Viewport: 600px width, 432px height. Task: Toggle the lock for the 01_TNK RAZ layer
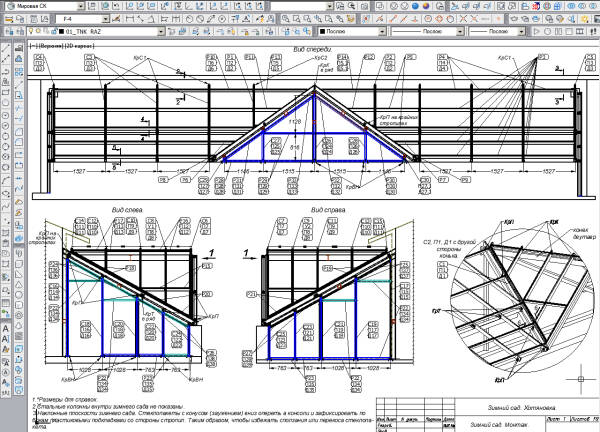[54, 31]
